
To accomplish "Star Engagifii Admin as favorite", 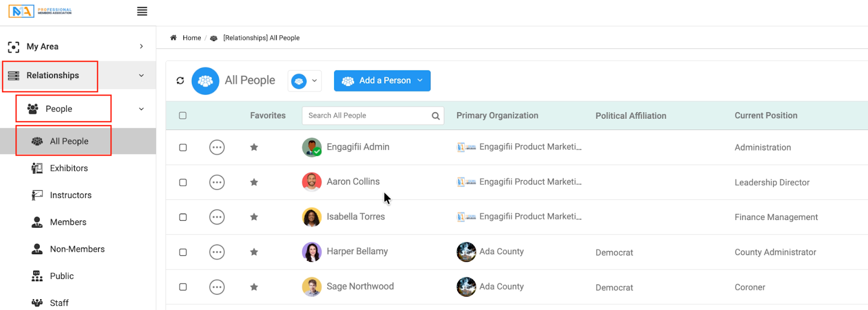I will coord(254,147).
